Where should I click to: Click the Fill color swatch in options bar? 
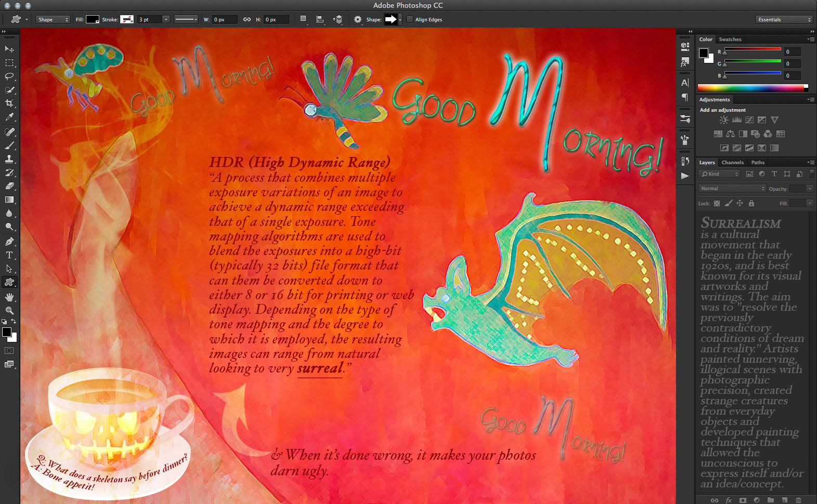coord(93,20)
